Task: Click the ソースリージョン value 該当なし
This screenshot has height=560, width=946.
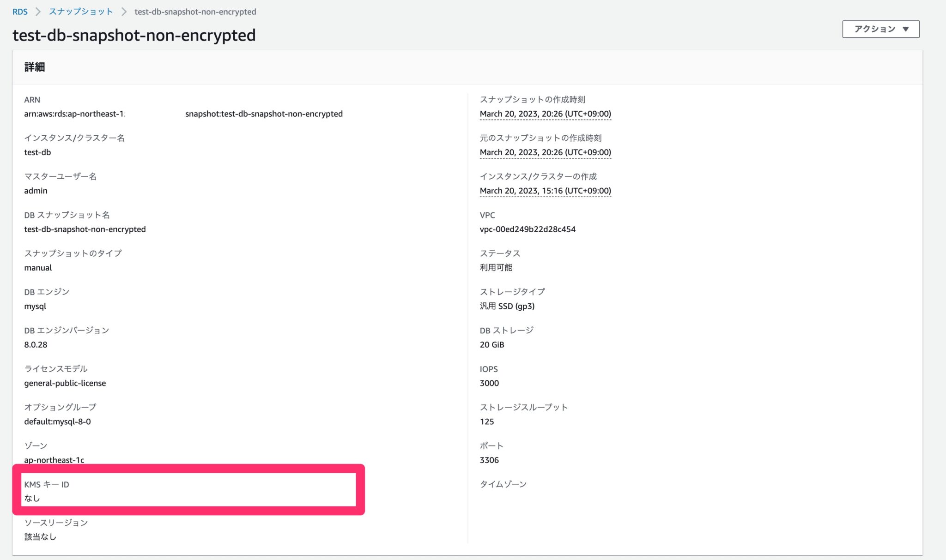Action: (40, 536)
